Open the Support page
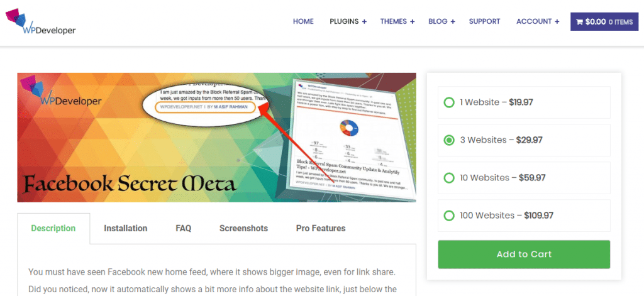The image size is (644, 296). tap(484, 21)
